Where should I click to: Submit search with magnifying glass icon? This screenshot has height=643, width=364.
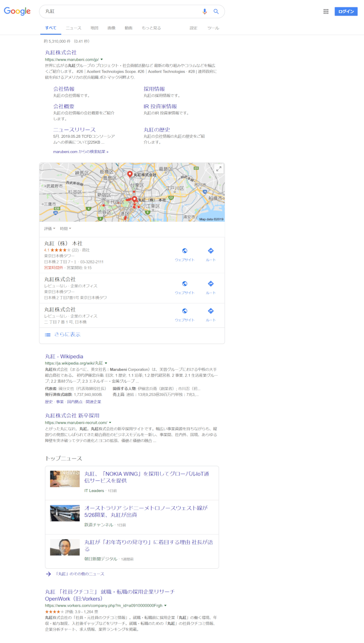(216, 11)
